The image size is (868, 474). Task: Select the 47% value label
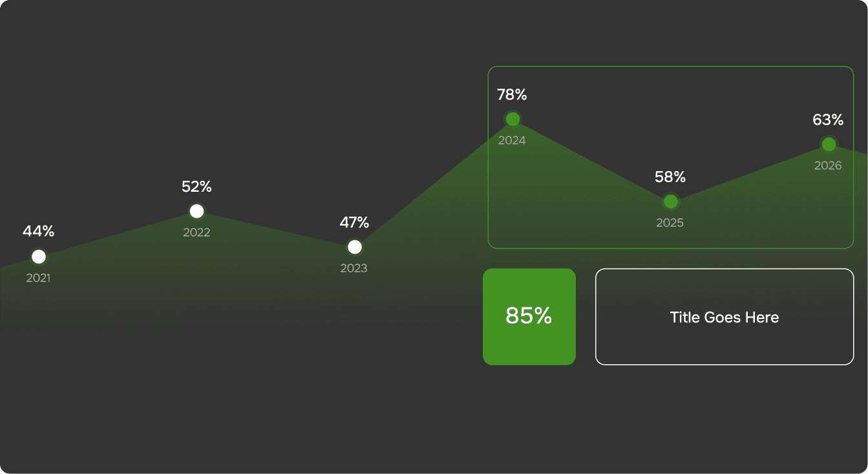point(354,223)
